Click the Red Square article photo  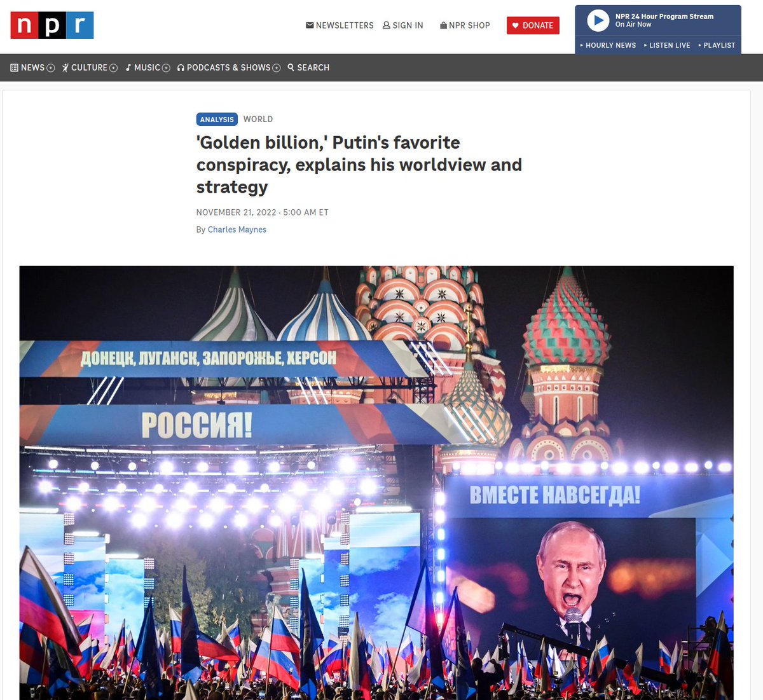376,483
